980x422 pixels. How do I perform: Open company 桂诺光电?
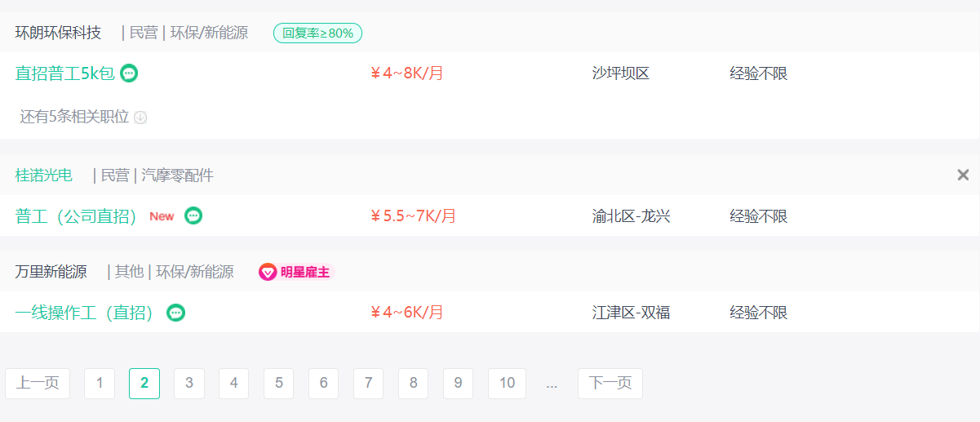click(x=43, y=175)
